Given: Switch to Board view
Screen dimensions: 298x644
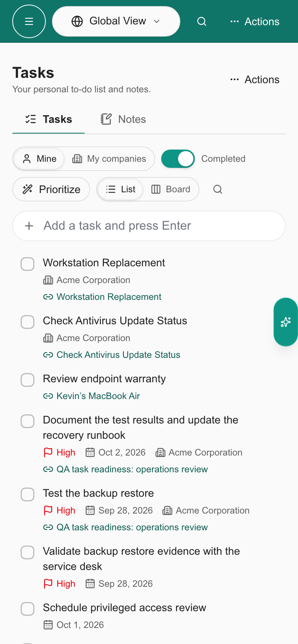Looking at the screenshot, I should 171,189.
